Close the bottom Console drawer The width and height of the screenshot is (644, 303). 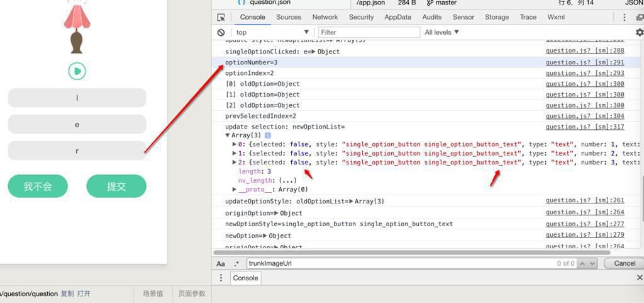point(639,278)
